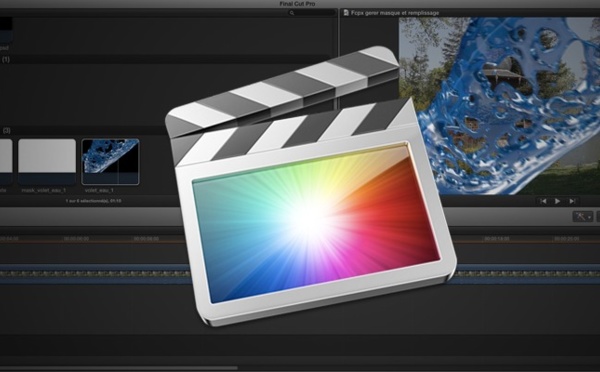Open the dropdown arrow beside the magic wand
The image size is (600, 372).
pos(589,217)
